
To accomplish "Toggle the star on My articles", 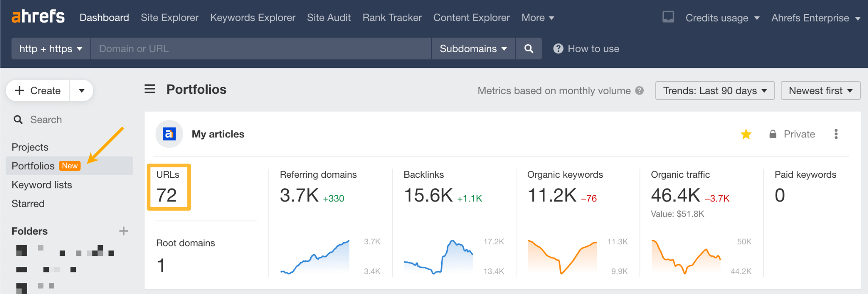I will [746, 134].
